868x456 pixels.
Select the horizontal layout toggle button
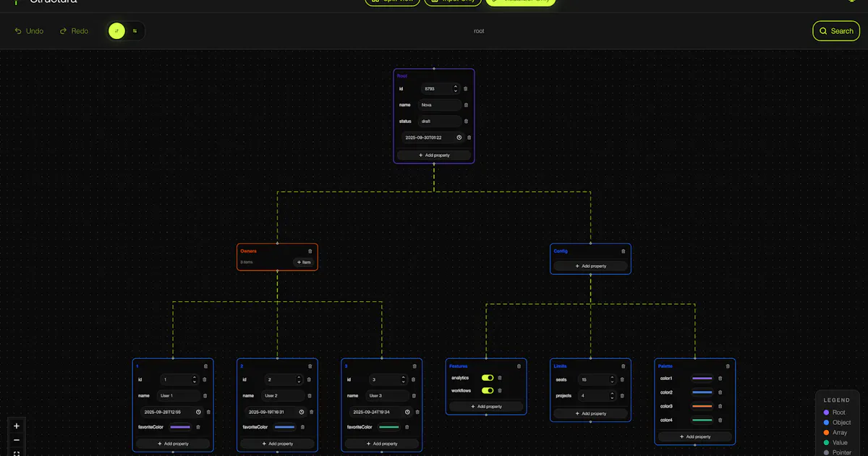(135, 31)
